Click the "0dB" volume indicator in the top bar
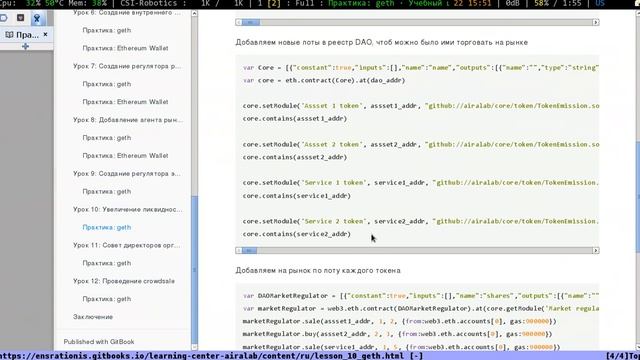The width and height of the screenshot is (640, 360). pyautogui.click(x=512, y=4)
